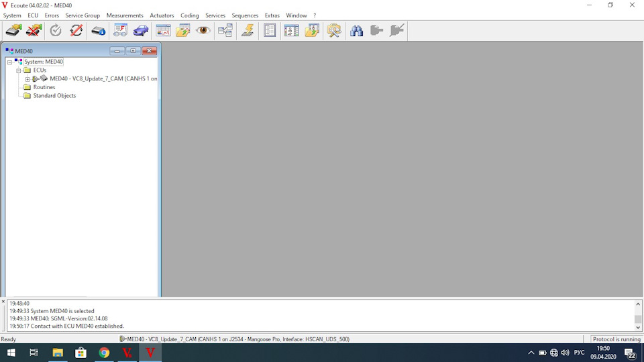This screenshot has height=362, width=644.
Task: Click the fault memory glasses icon
Action: pyautogui.click(x=120, y=30)
